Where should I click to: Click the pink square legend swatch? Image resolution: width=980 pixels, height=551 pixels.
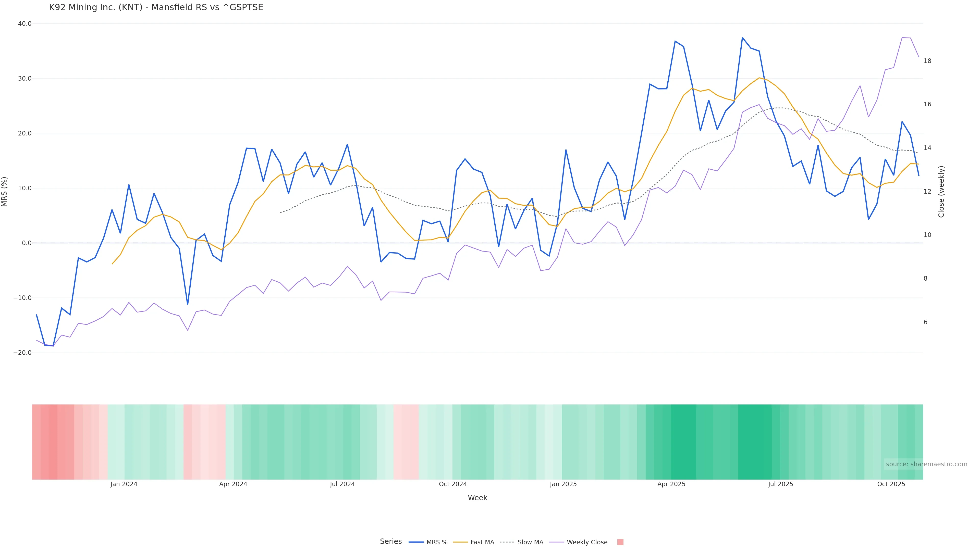tap(620, 542)
